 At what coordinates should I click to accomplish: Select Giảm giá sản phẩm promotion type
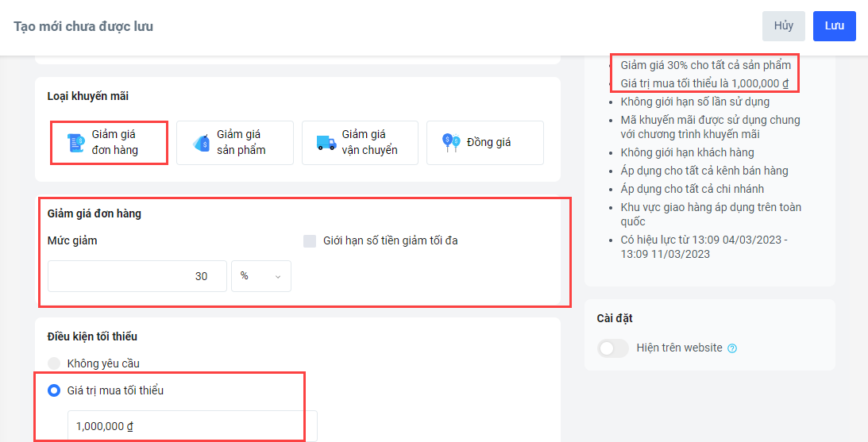(x=235, y=143)
